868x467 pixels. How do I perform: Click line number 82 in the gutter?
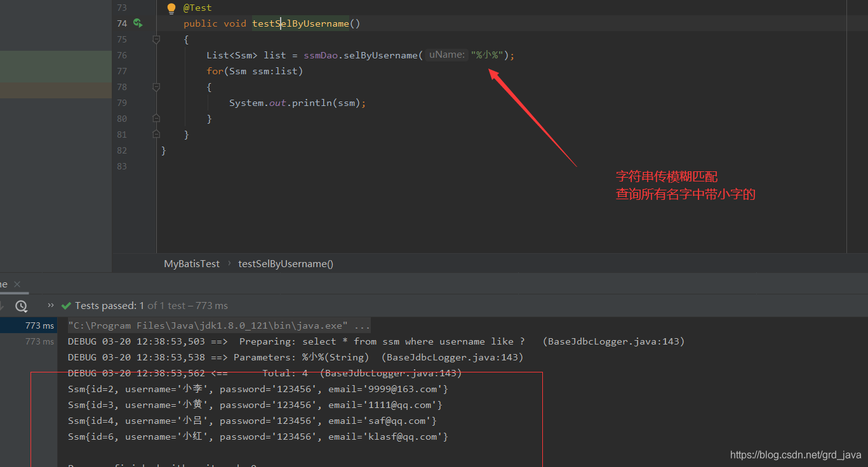[x=121, y=150]
